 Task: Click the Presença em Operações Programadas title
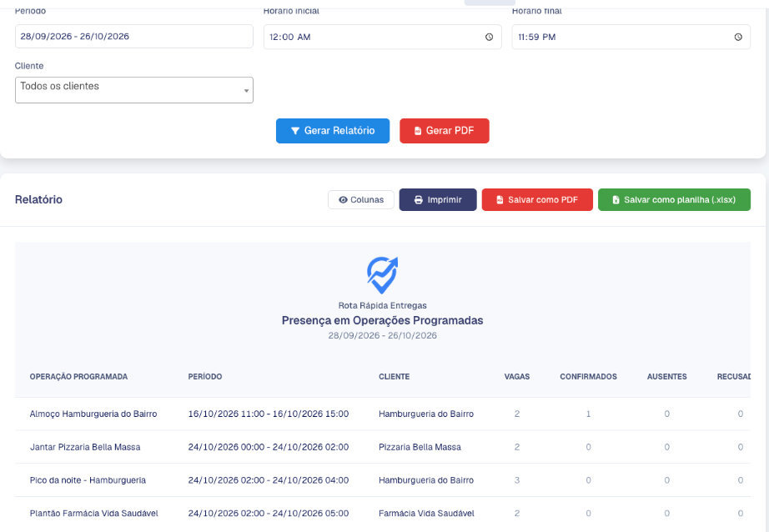383,320
